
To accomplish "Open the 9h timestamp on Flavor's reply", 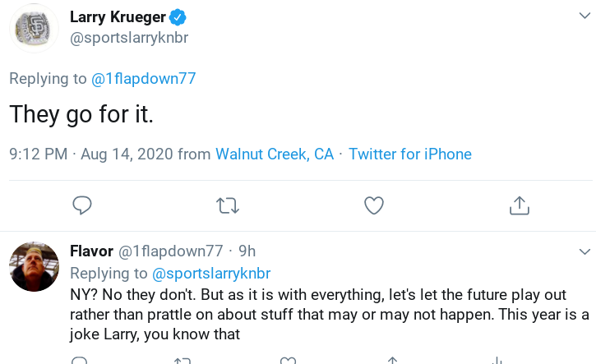I will pyautogui.click(x=247, y=251).
